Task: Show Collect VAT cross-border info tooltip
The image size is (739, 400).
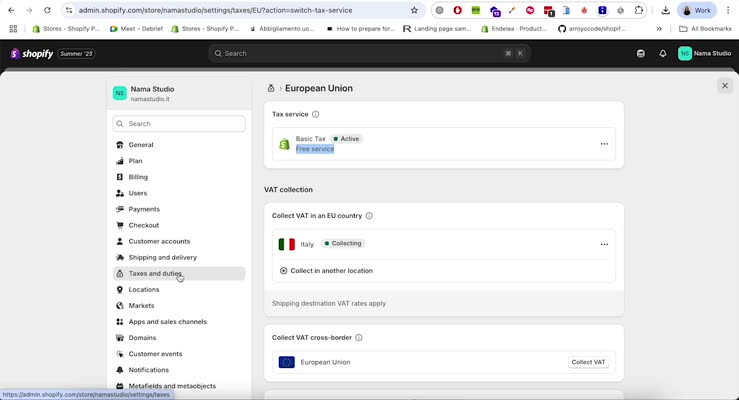Action: (x=359, y=337)
